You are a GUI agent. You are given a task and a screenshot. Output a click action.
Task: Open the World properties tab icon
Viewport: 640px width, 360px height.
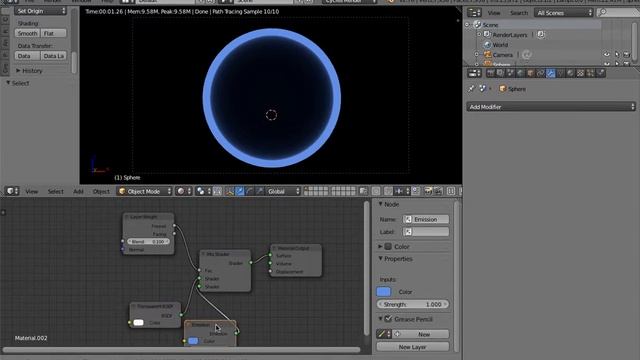coord(520,73)
